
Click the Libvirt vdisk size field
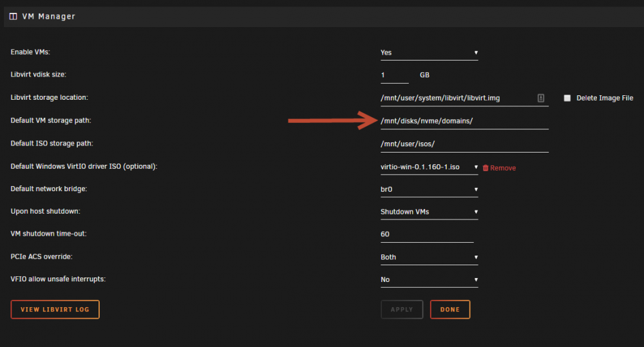click(x=394, y=75)
